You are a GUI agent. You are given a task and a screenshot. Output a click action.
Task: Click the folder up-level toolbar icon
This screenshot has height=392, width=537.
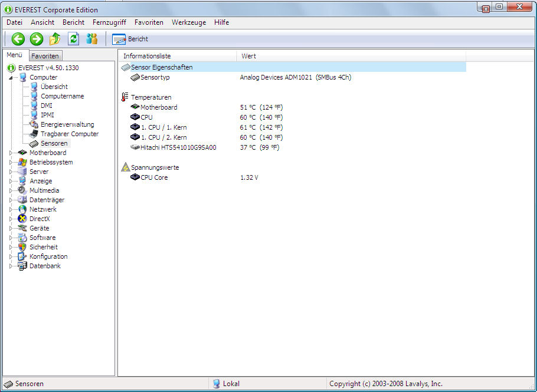(55, 39)
